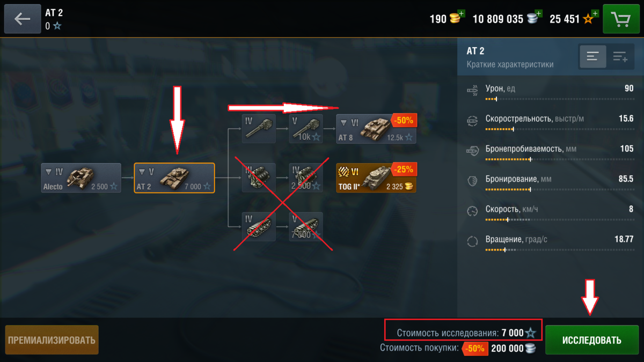The height and width of the screenshot is (362, 644).
Task: Add gold with the plus icon
Action: click(462, 13)
